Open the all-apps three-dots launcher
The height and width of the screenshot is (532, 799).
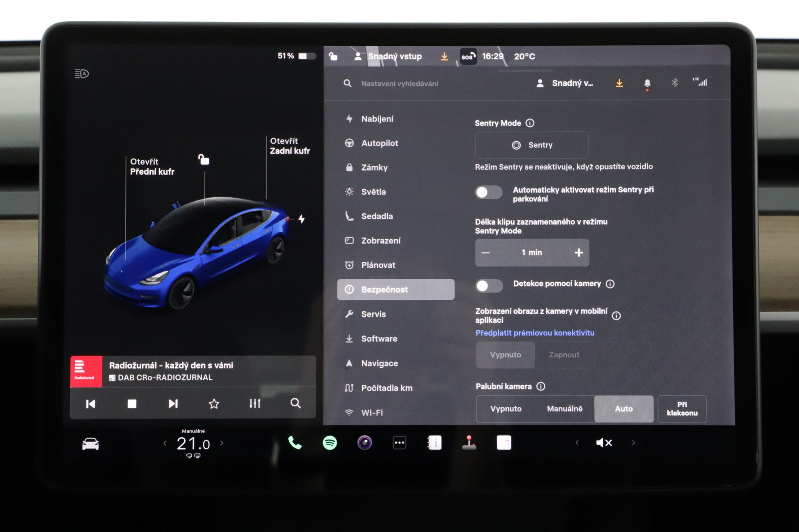(399, 443)
